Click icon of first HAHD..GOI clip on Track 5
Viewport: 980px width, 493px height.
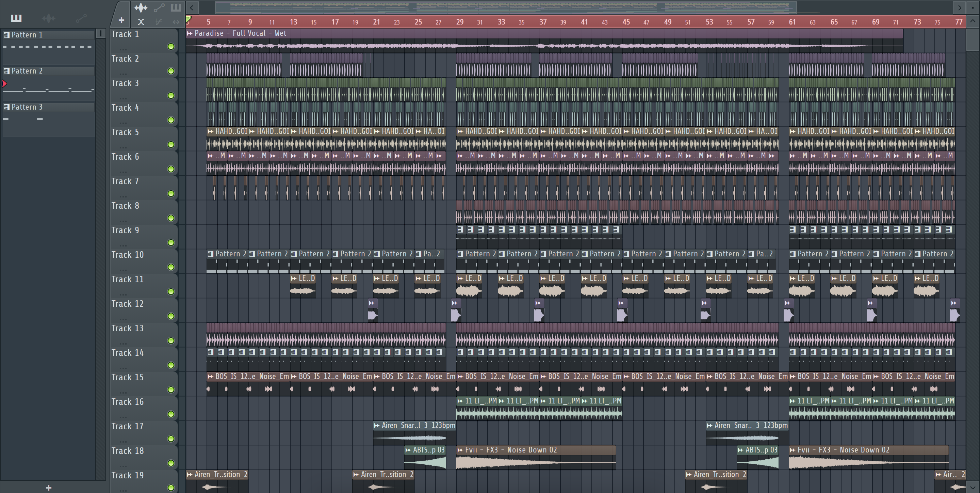click(210, 131)
